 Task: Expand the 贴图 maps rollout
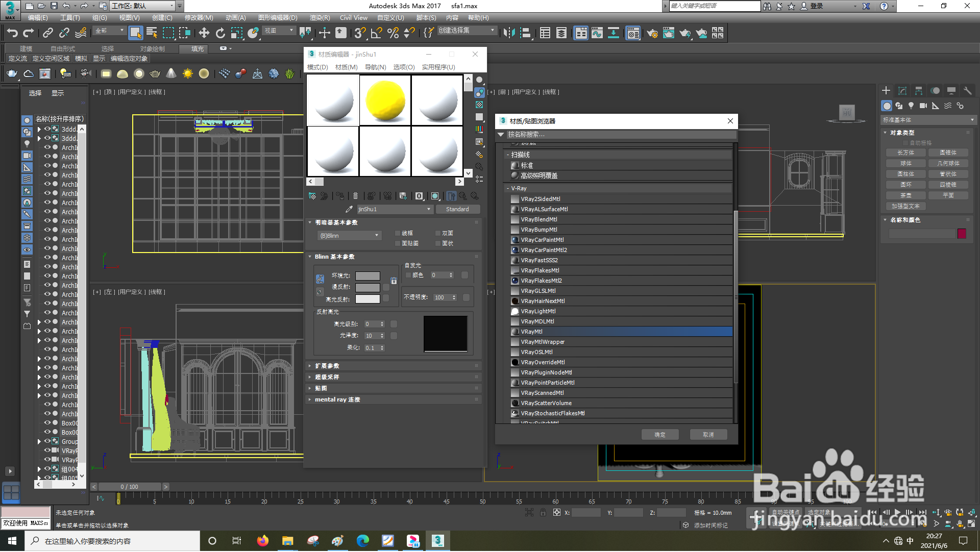(x=322, y=388)
